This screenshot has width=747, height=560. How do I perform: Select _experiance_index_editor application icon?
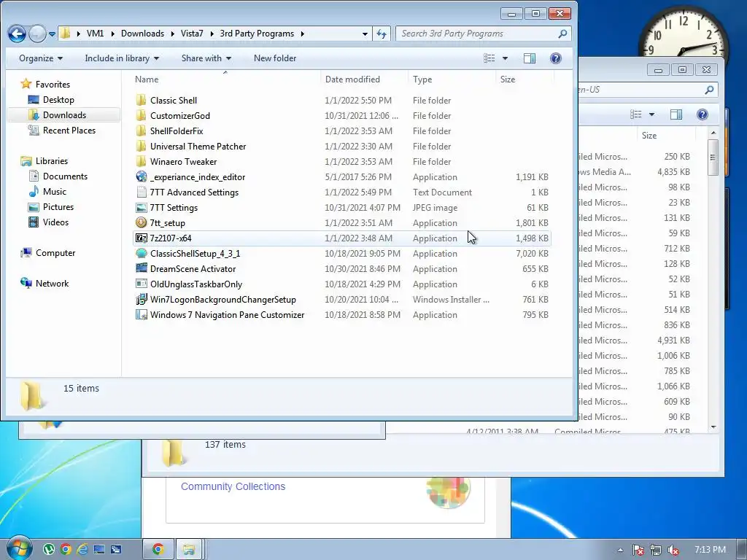141,176
